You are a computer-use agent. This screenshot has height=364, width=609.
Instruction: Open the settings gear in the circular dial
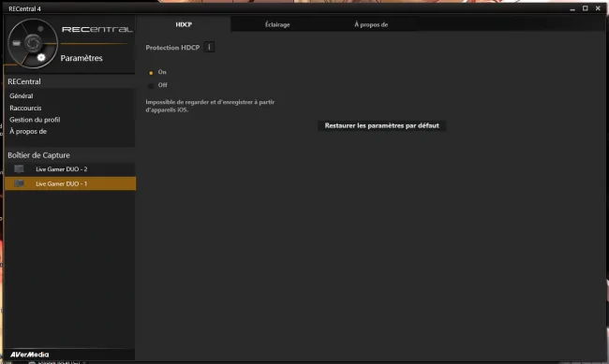(41, 58)
